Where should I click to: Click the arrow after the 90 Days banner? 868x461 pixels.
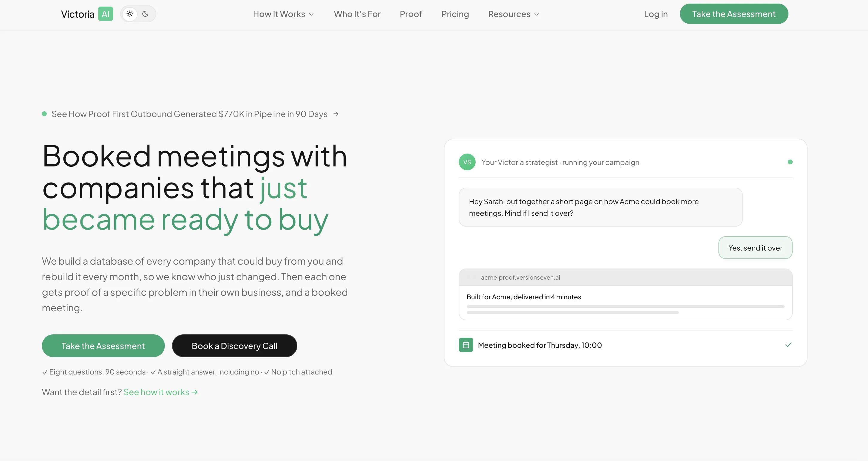336,114
